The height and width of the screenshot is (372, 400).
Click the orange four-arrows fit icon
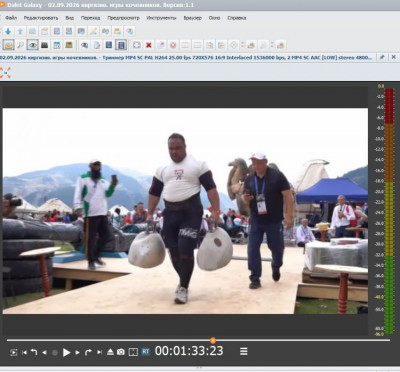5,73
